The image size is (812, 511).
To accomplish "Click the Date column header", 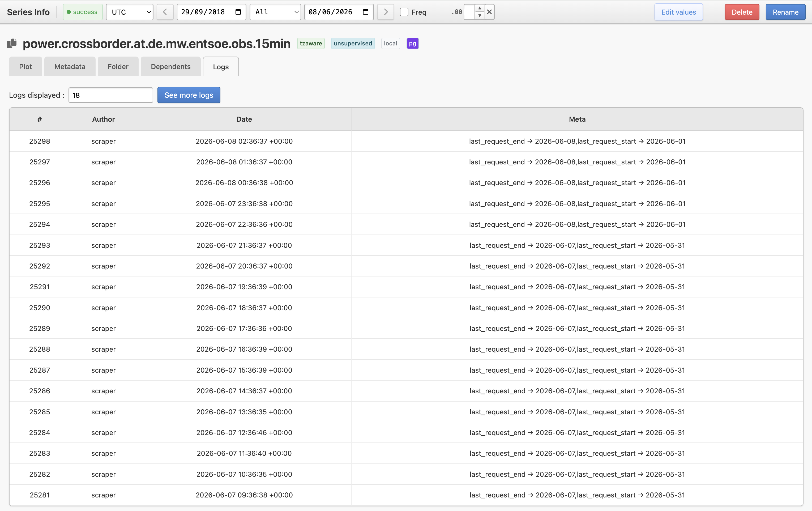I will point(244,119).
